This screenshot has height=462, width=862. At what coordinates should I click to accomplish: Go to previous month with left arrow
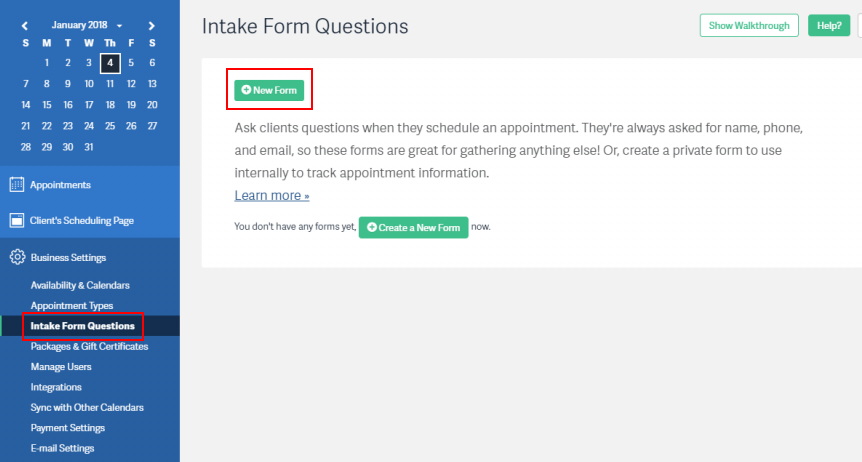click(x=25, y=26)
